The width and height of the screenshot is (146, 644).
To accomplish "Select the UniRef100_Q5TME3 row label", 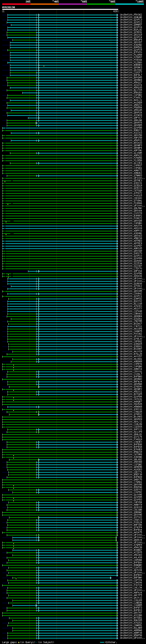I will (x=131, y=181).
